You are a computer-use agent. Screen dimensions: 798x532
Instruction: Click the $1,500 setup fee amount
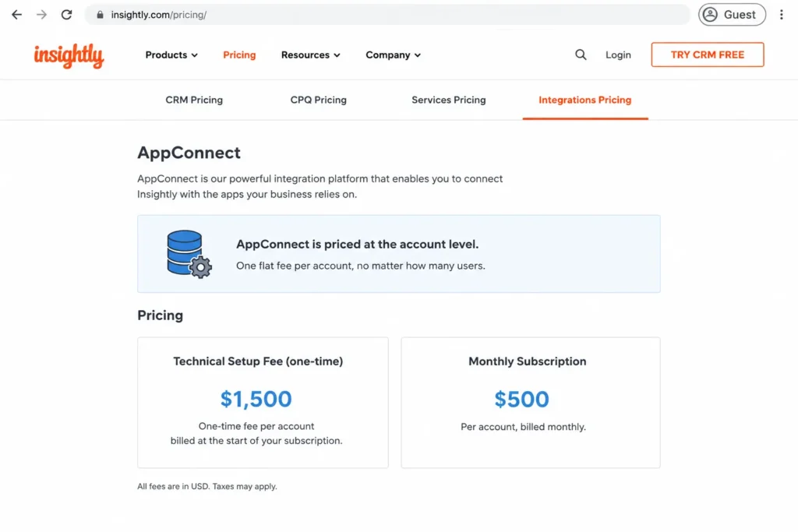(256, 399)
